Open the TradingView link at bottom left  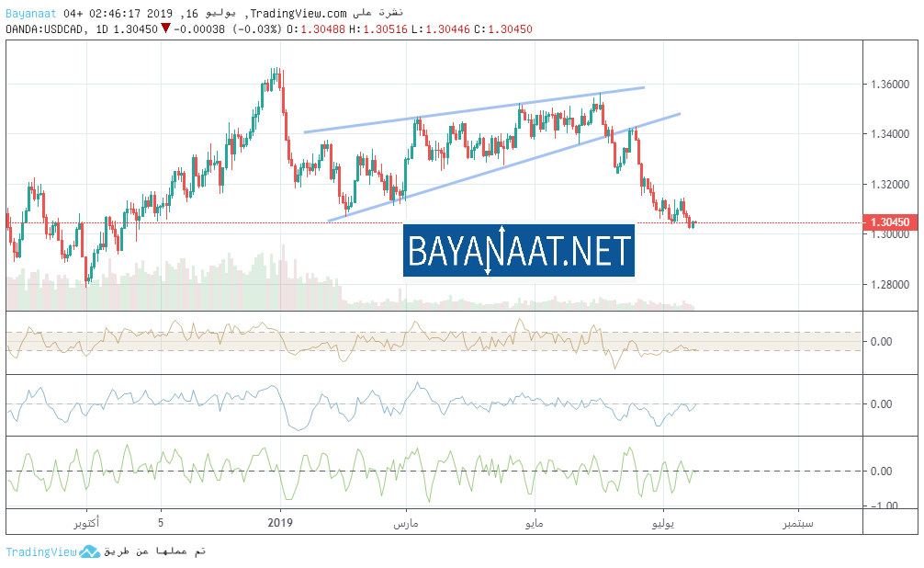point(40,551)
